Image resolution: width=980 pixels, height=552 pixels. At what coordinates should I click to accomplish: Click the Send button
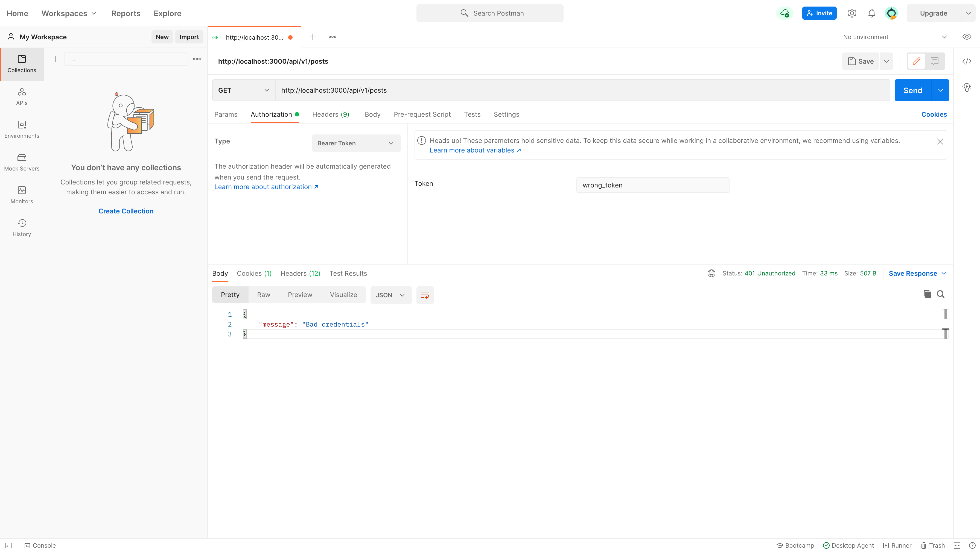(x=913, y=90)
